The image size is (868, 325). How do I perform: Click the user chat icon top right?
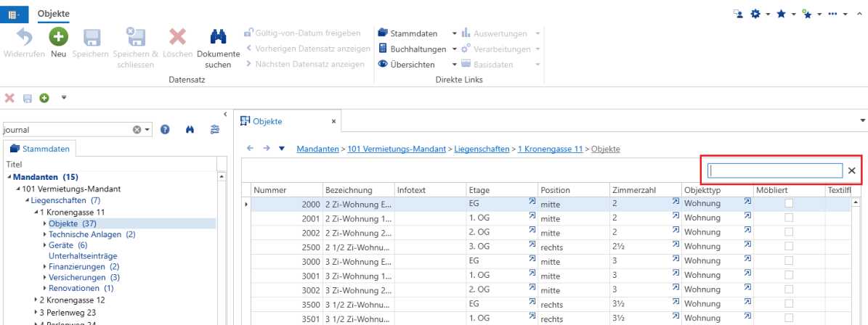738,14
